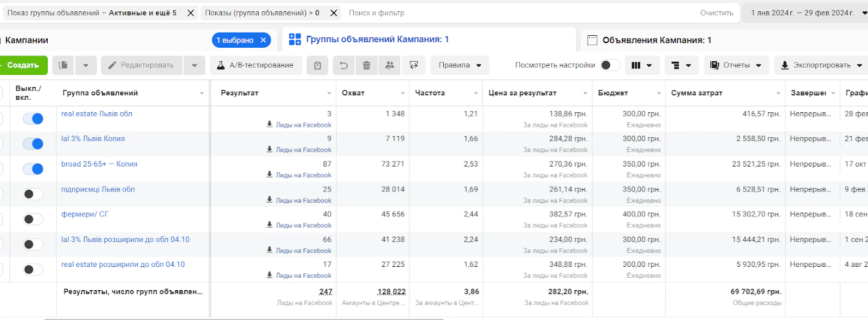
Task: Click download icon on broad 25-65+ result row
Action: tap(270, 175)
